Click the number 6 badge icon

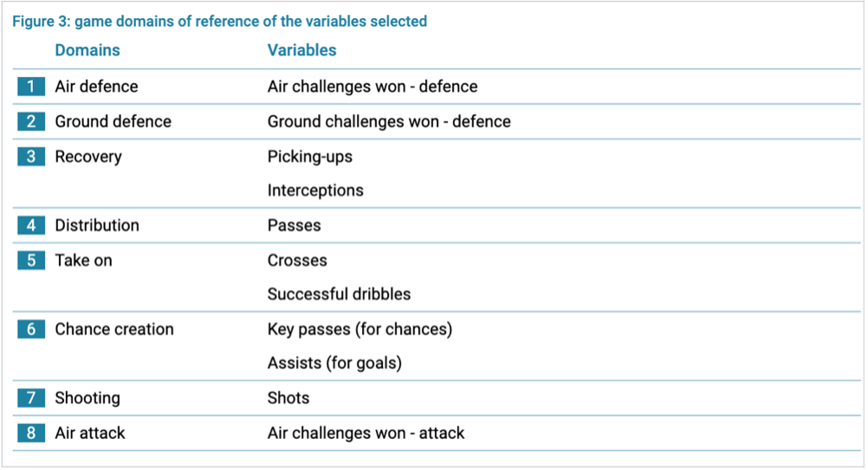click(x=31, y=329)
